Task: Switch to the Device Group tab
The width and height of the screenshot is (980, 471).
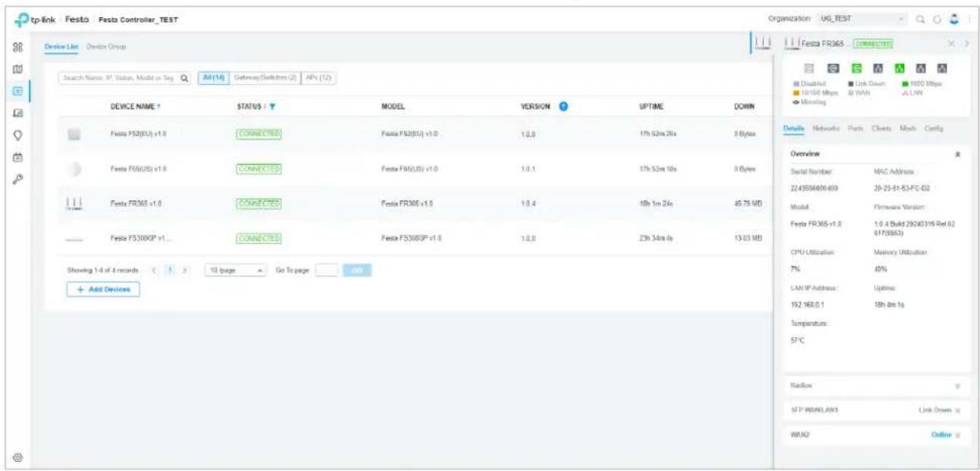Action: pos(105,48)
